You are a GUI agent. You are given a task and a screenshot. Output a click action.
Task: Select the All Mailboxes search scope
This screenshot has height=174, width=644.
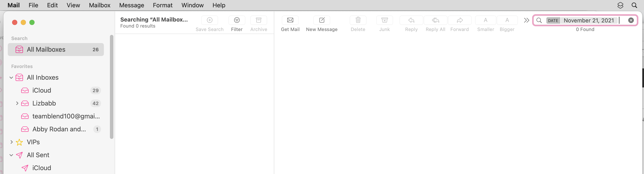56,49
